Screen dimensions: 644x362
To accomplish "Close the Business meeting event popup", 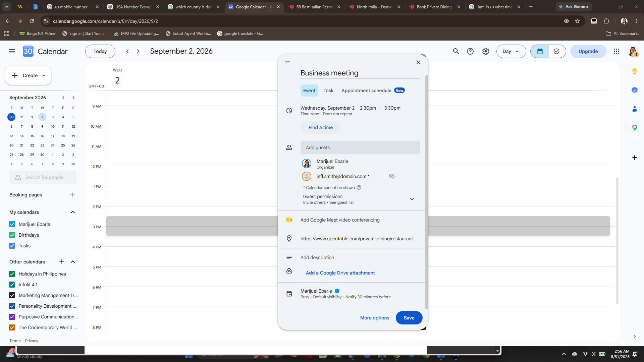I will 418,62.
